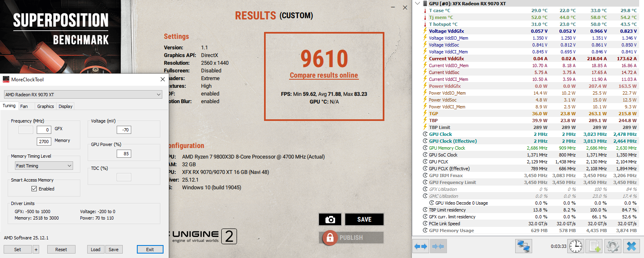Open the Memory Timing Level Fast Timing dropdown
The height and width of the screenshot is (258, 644).
point(44,166)
